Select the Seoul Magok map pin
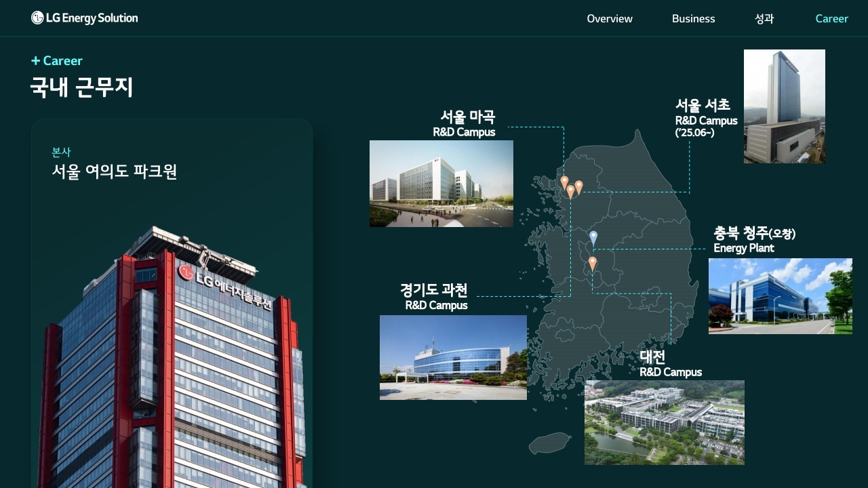The width and height of the screenshot is (868, 488). pos(564,182)
